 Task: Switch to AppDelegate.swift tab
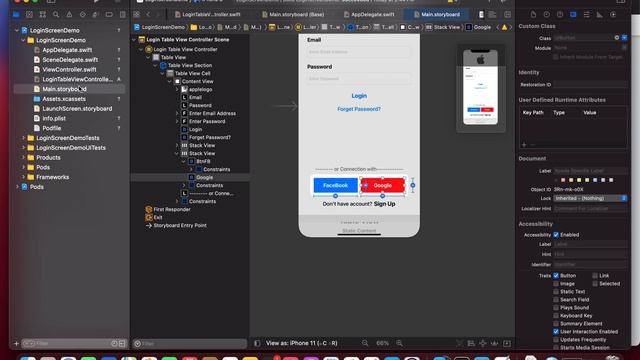(x=369, y=14)
